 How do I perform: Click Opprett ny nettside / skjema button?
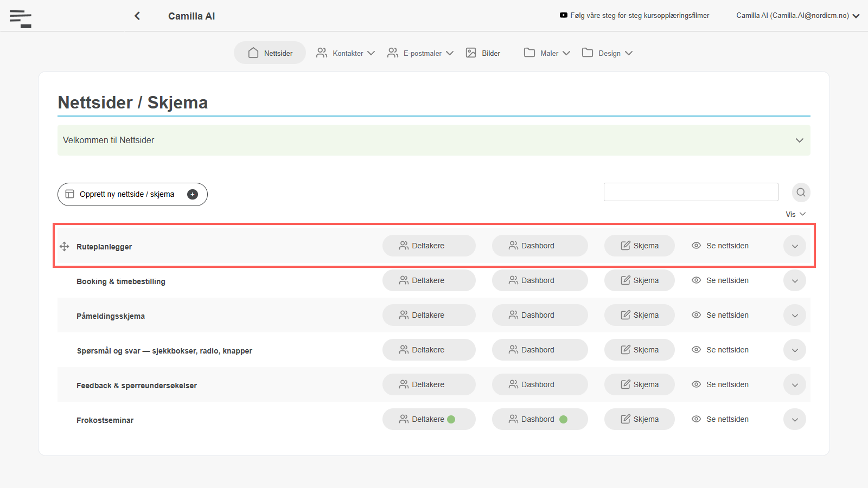[x=132, y=195]
